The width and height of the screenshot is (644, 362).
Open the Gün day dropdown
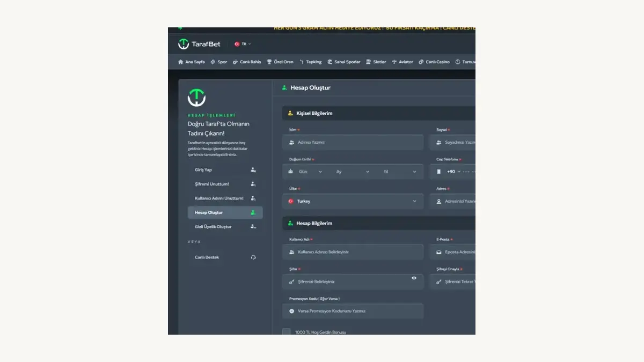pos(306,172)
